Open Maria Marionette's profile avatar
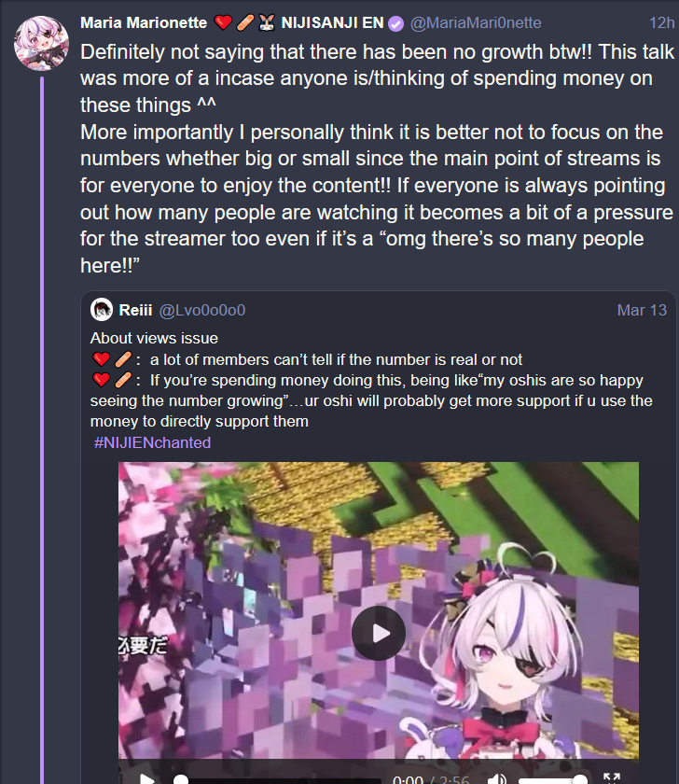Image resolution: width=679 pixels, height=784 pixels. click(x=41, y=43)
